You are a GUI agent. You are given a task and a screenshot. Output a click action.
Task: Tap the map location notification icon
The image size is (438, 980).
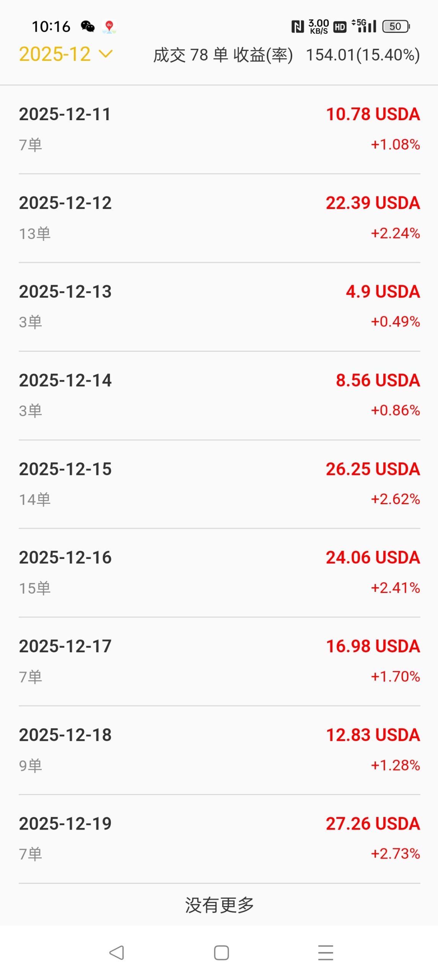(109, 27)
